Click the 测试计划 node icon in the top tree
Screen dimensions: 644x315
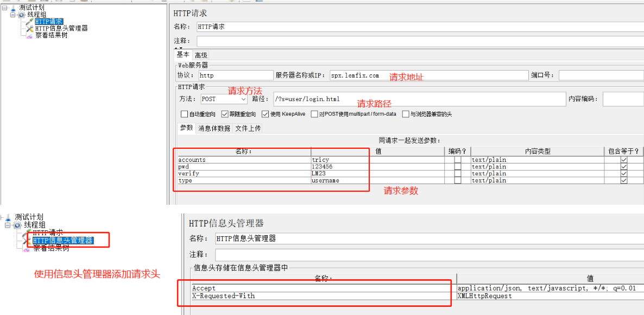coord(14,8)
